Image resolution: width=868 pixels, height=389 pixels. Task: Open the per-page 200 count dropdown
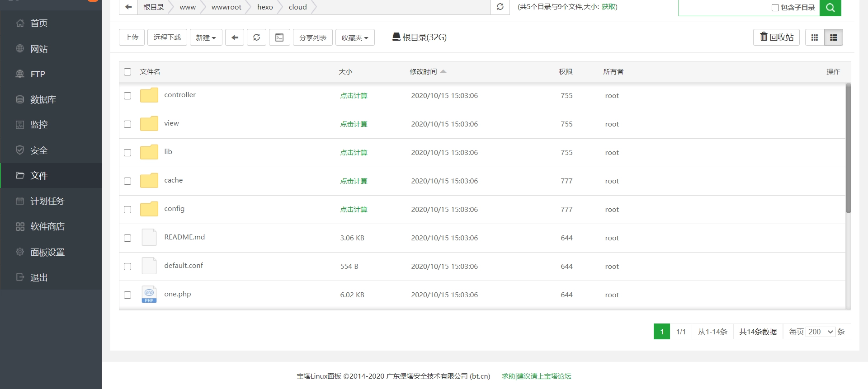(820, 332)
